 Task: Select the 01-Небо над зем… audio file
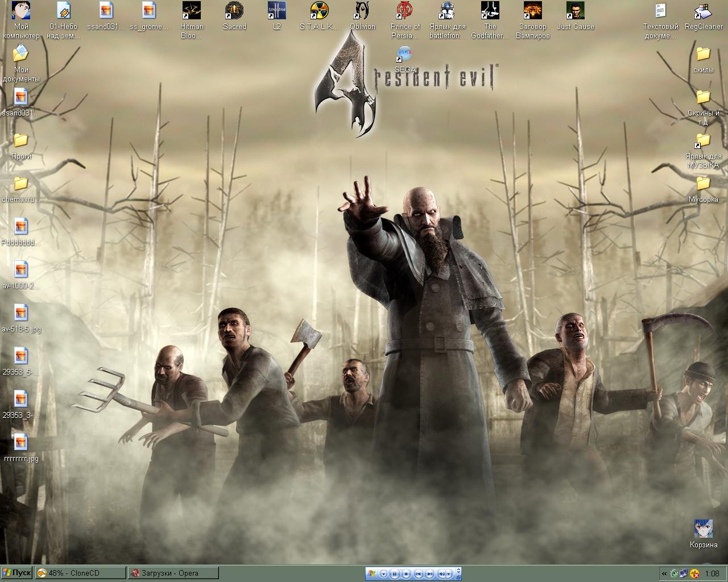tap(64, 20)
